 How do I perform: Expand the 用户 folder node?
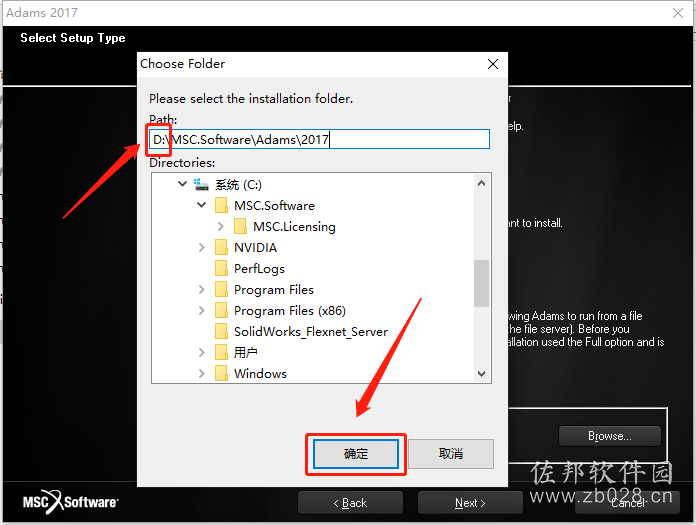[202, 353]
